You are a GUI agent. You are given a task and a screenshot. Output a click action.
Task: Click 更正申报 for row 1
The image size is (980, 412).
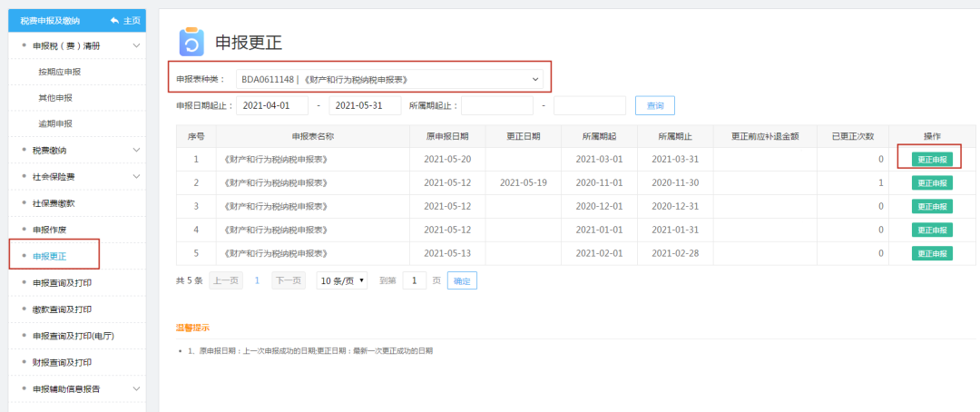pyautogui.click(x=932, y=160)
